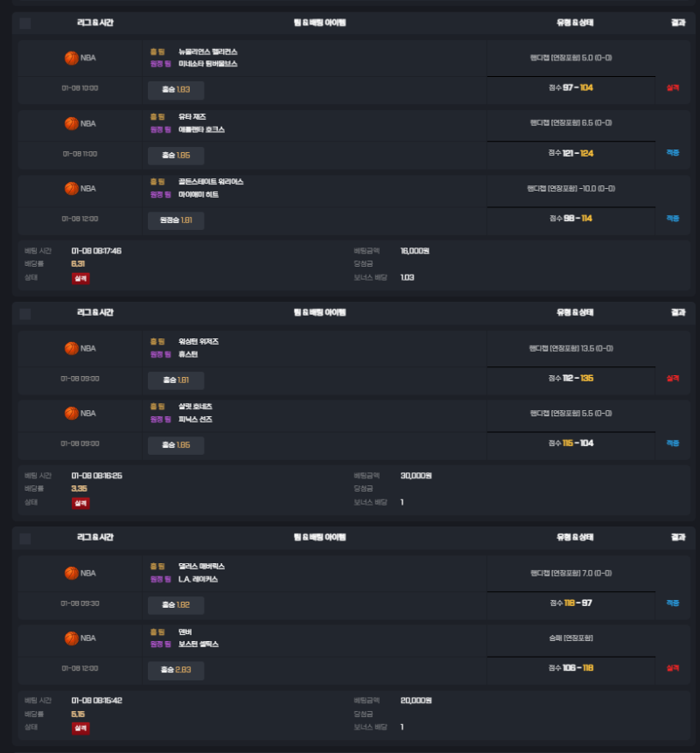Click the 승패 [연장포함] bet type for 덴버 game
The image size is (700, 753).
point(571,638)
